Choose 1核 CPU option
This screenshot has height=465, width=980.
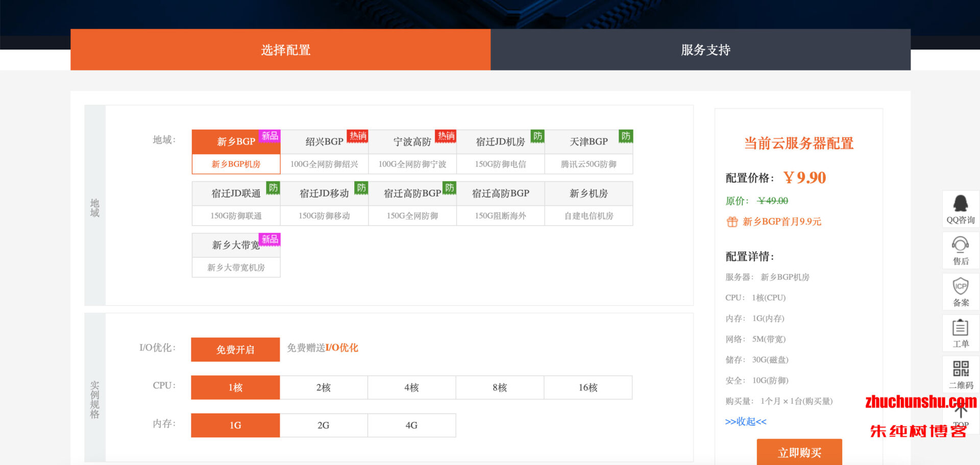point(235,387)
